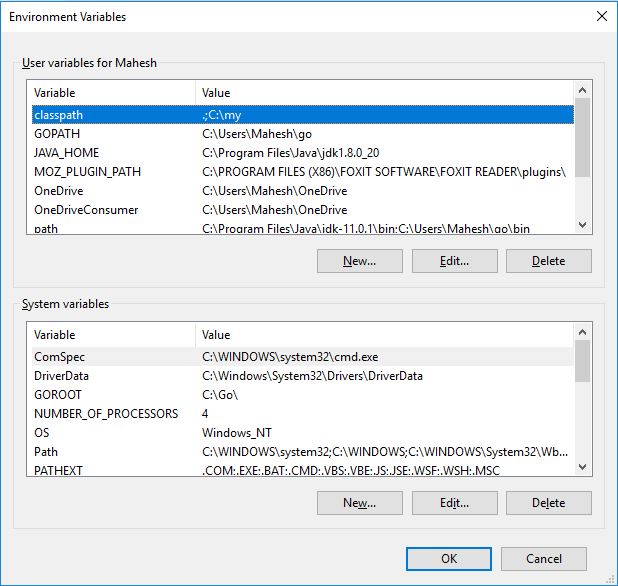Click the .;C:\my classpath value
Viewport: 618px width, 586px height.
click(221, 115)
